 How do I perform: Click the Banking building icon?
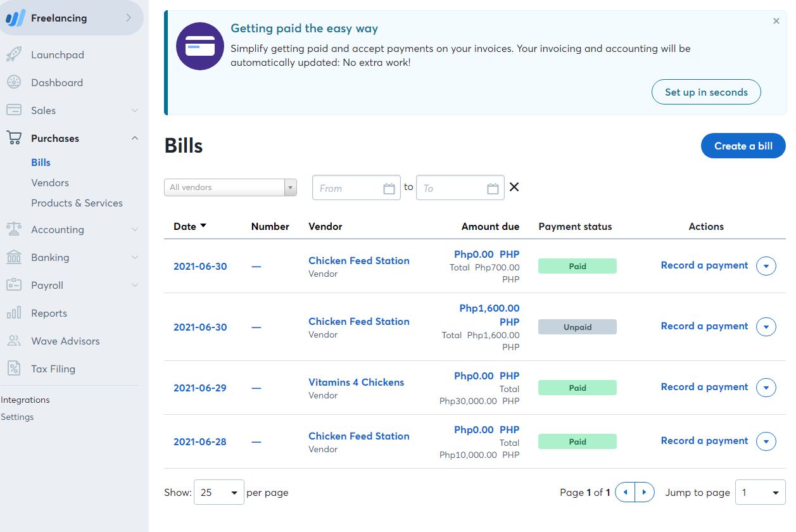pyautogui.click(x=14, y=257)
